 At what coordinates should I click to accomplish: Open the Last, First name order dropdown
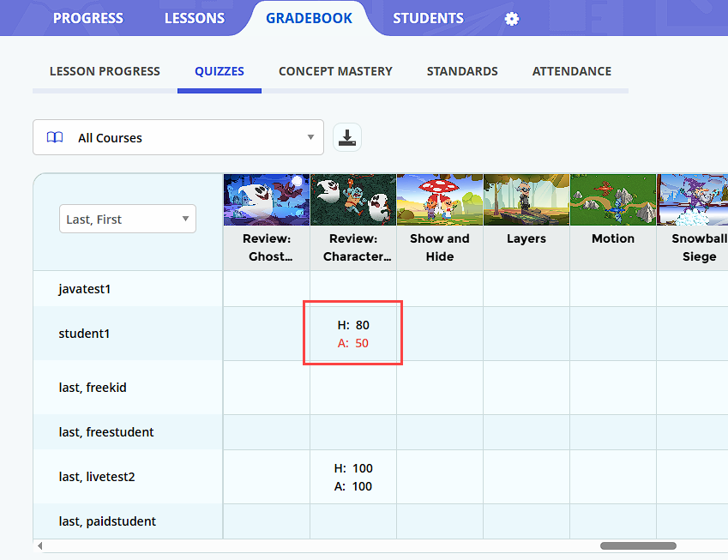tap(128, 219)
